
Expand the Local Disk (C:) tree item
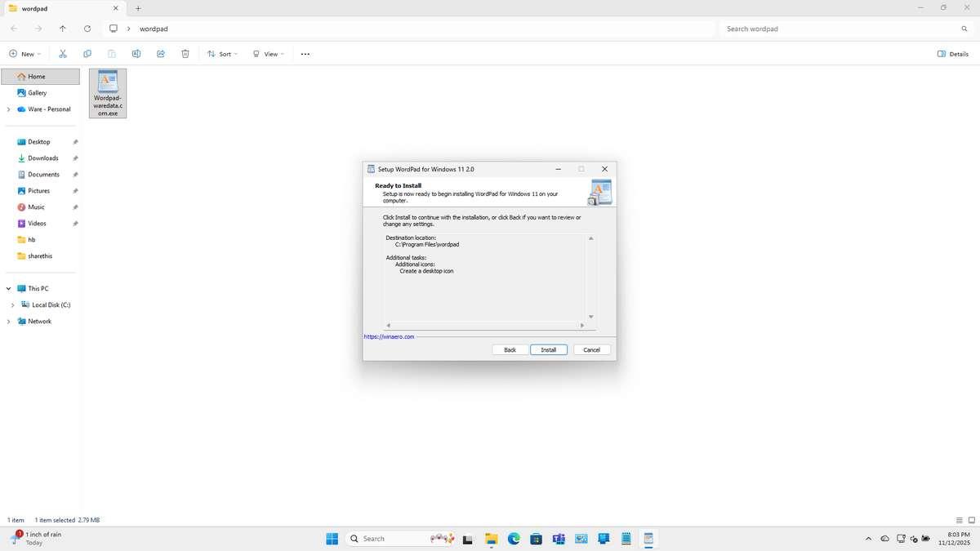click(x=11, y=304)
